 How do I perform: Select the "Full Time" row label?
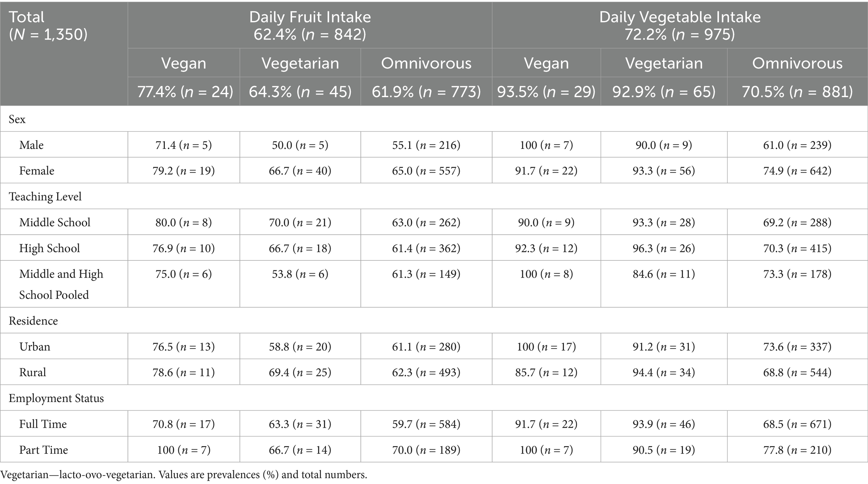(x=43, y=424)
